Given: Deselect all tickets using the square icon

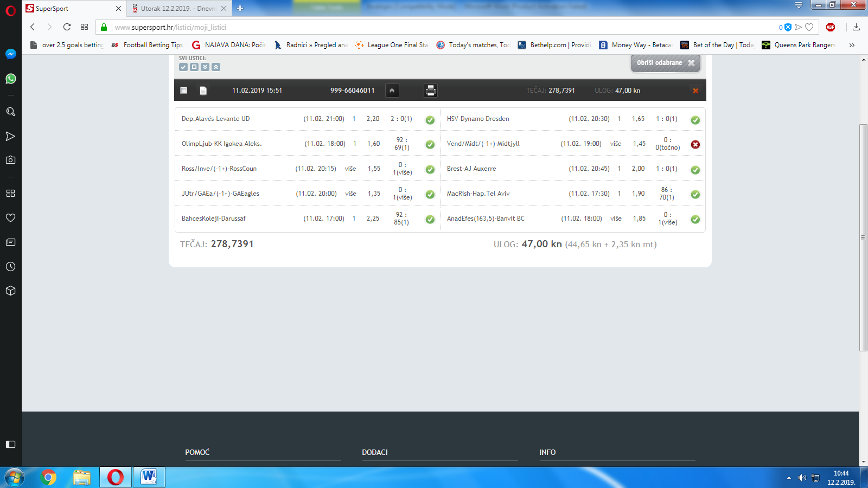Looking at the screenshot, I should (194, 67).
